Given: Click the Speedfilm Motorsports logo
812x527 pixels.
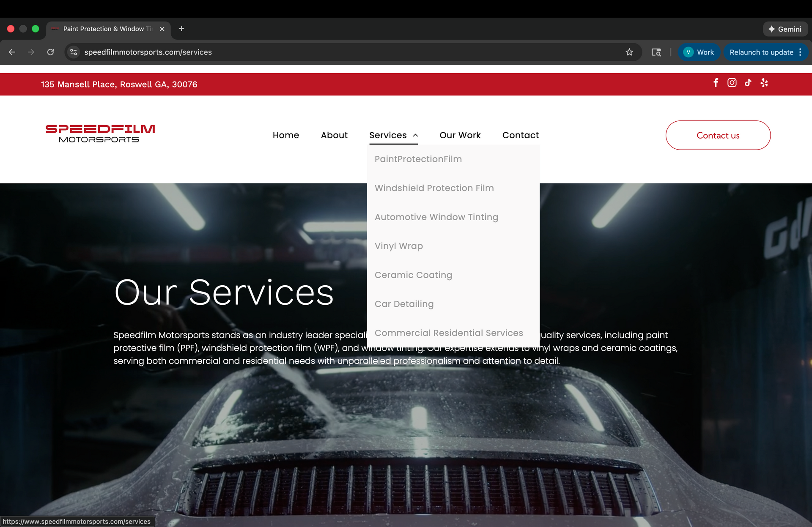Looking at the screenshot, I should pyautogui.click(x=100, y=134).
